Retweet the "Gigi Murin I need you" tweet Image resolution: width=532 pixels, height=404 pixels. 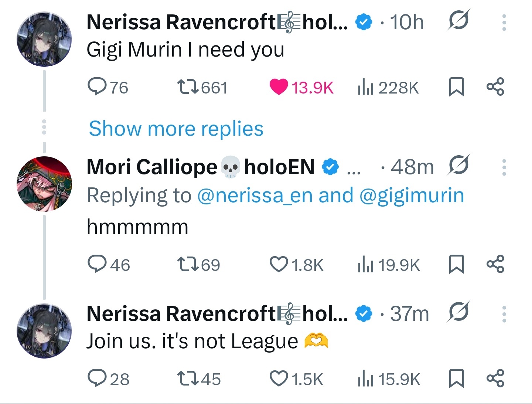(x=187, y=87)
